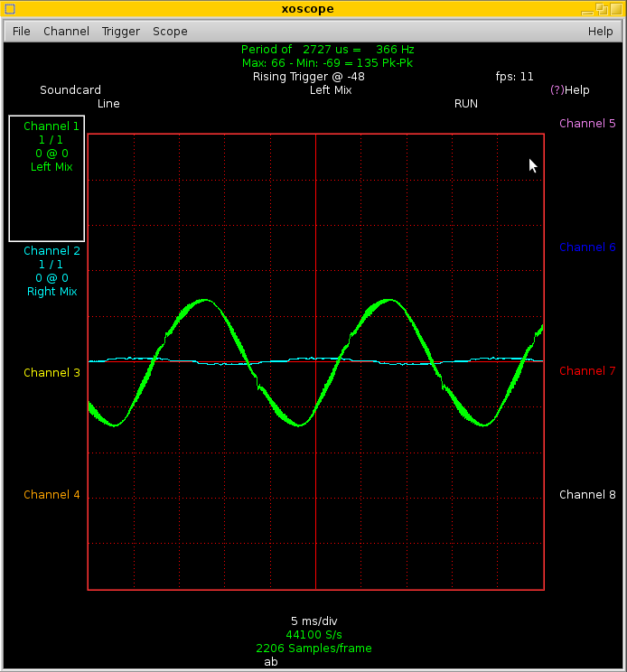Click the Line input label

click(108, 104)
